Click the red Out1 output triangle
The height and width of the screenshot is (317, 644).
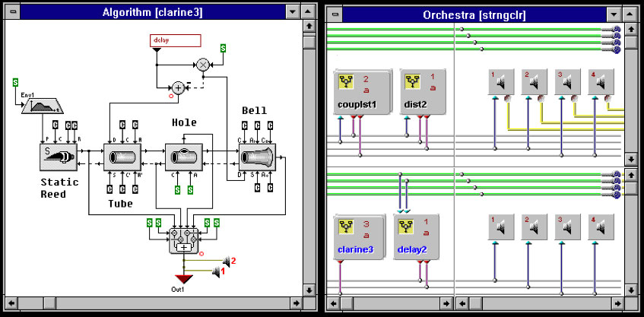coord(182,279)
